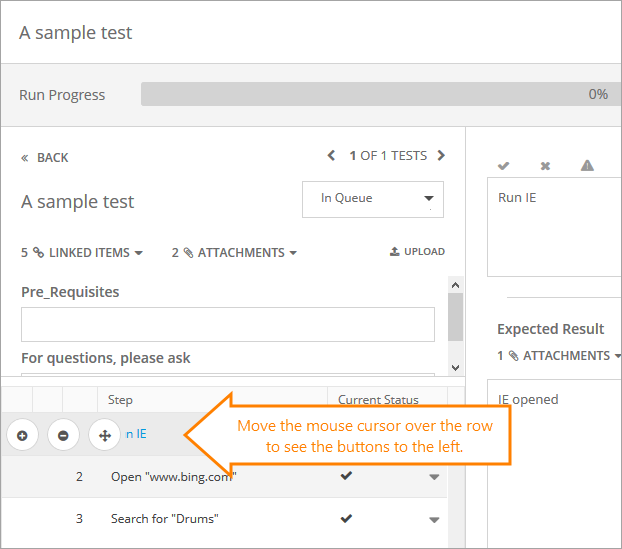This screenshot has width=622, height=549.
Task: Go to previous test arrow
Action: 332,156
